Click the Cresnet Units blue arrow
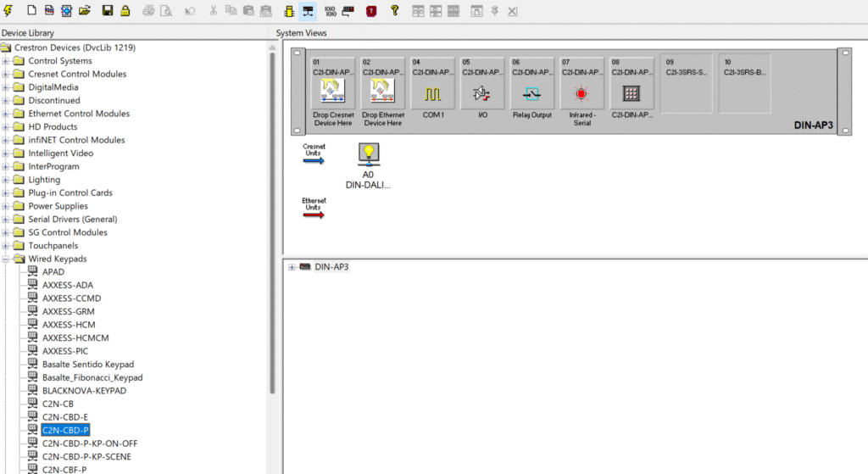 tap(314, 160)
